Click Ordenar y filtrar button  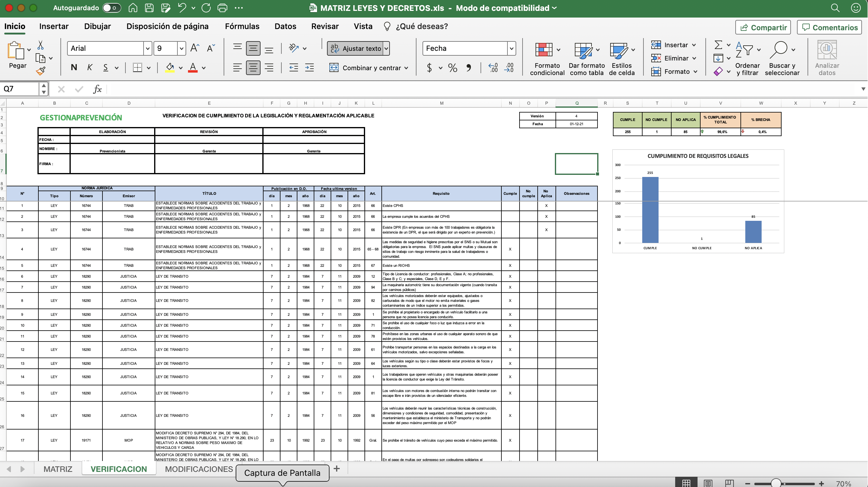click(x=747, y=58)
